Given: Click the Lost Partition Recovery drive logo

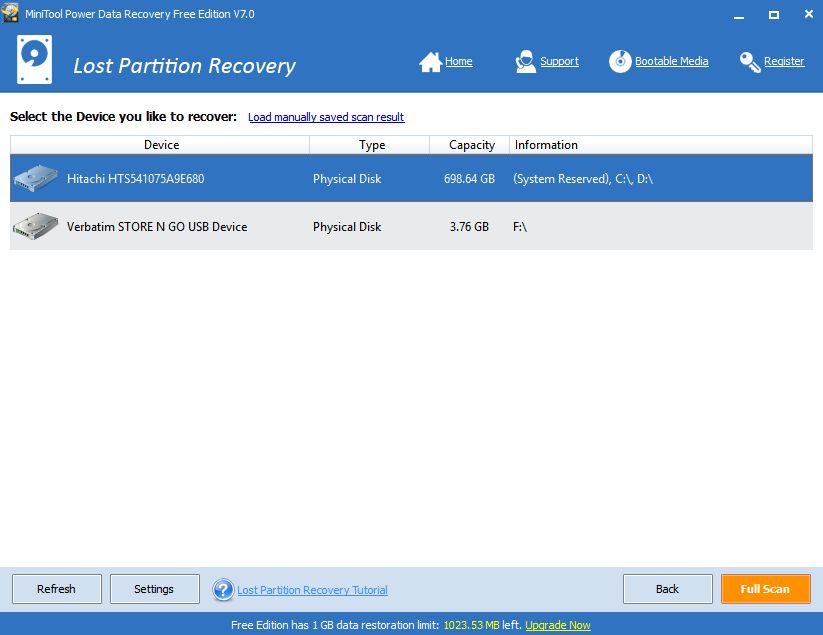Looking at the screenshot, I should pyautogui.click(x=35, y=59).
